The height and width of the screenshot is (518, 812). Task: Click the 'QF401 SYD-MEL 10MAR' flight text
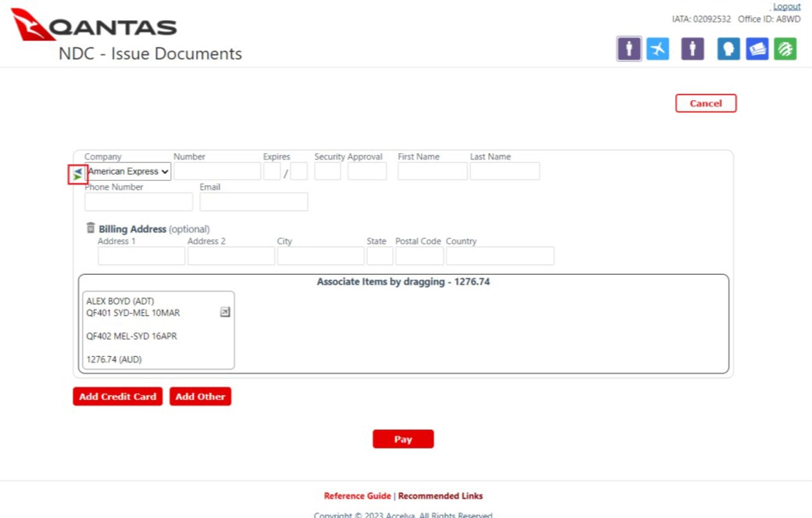click(x=133, y=313)
